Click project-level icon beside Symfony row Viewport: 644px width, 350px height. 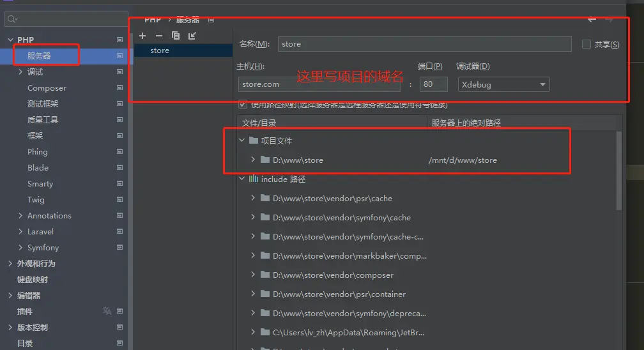click(119, 247)
